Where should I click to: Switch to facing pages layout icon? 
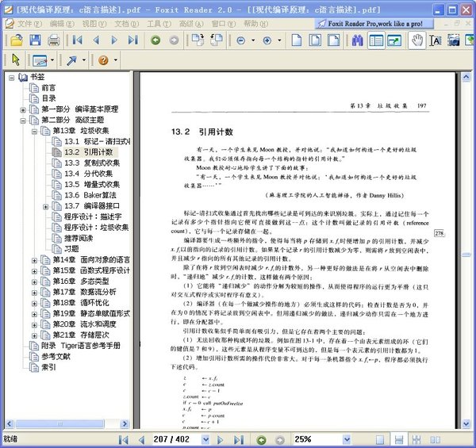click(436, 439)
